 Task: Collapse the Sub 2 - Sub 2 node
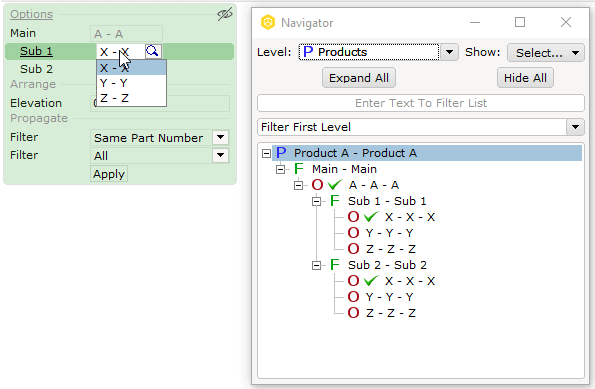coord(316,265)
